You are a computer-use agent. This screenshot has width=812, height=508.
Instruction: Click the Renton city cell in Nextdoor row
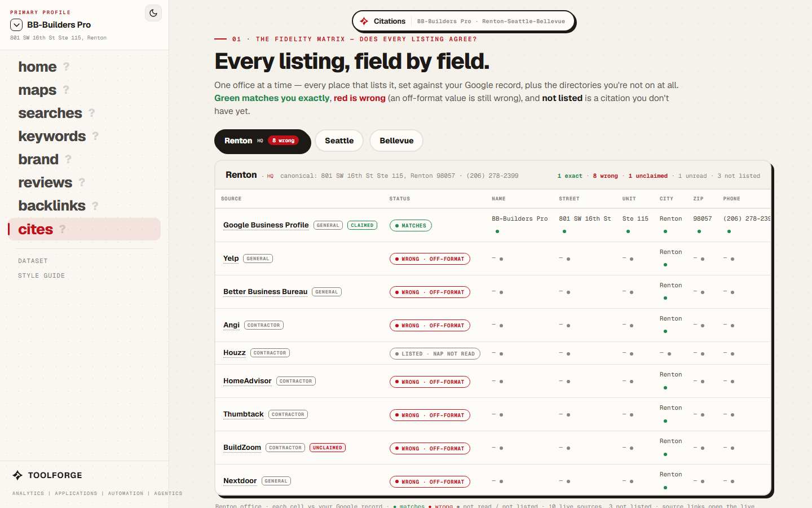click(x=671, y=475)
